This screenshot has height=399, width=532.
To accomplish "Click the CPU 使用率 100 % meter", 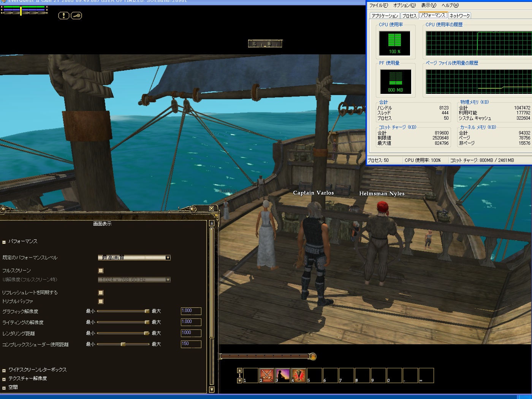I will 394,43.
